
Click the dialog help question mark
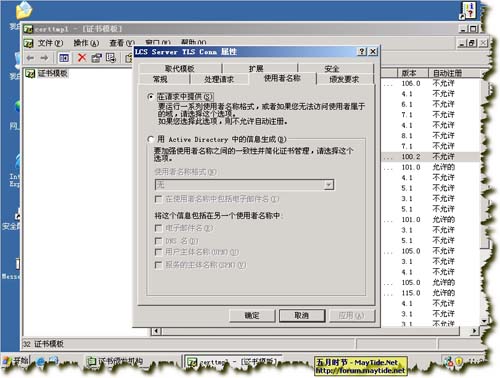362,51
